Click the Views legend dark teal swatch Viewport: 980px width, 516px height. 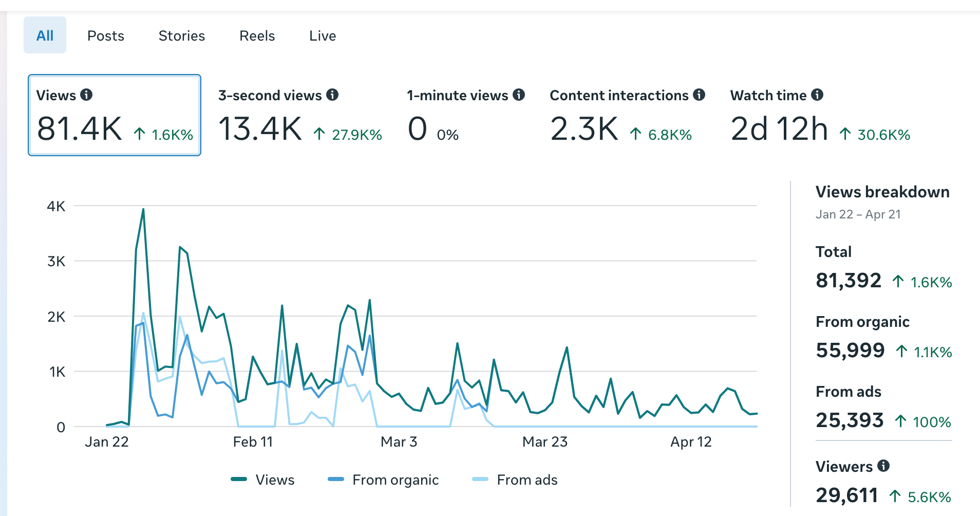[239, 479]
